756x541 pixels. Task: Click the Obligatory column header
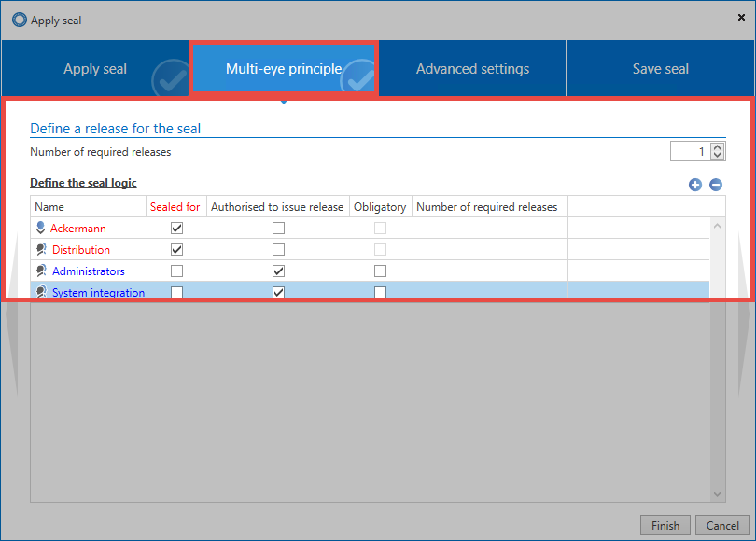(381, 207)
